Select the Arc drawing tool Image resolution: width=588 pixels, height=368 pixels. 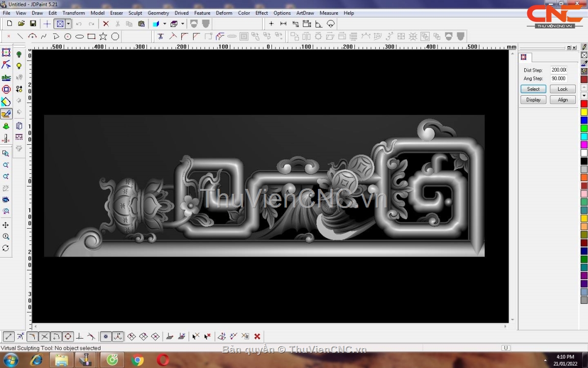(x=32, y=36)
